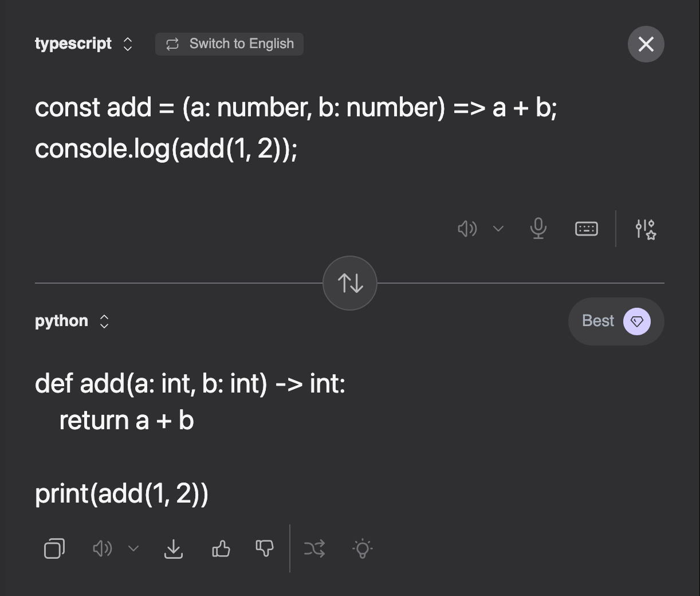This screenshot has width=700, height=596.
Task: Open the on-screen keyboard icon
Action: 586,229
